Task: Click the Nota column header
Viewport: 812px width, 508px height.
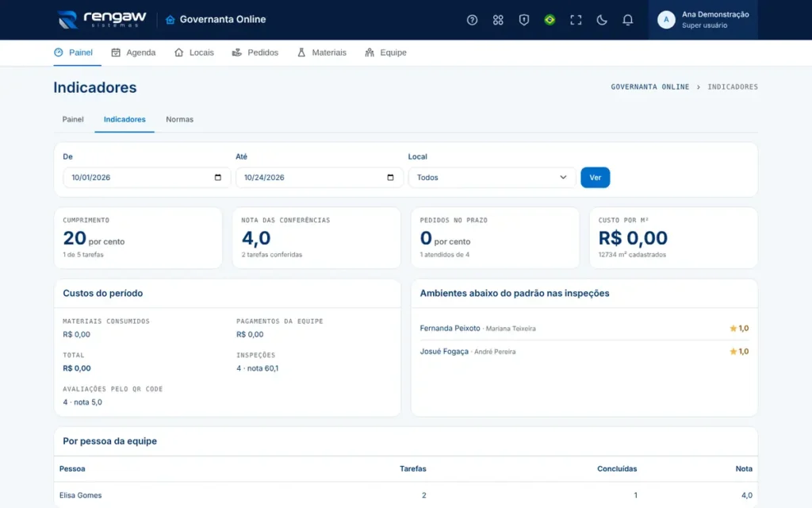Action: (744, 468)
